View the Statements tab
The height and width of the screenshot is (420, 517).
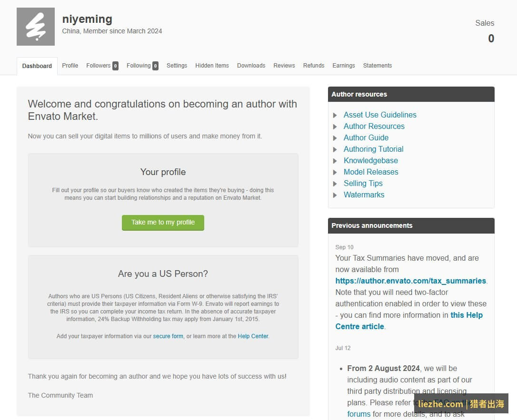click(x=378, y=66)
